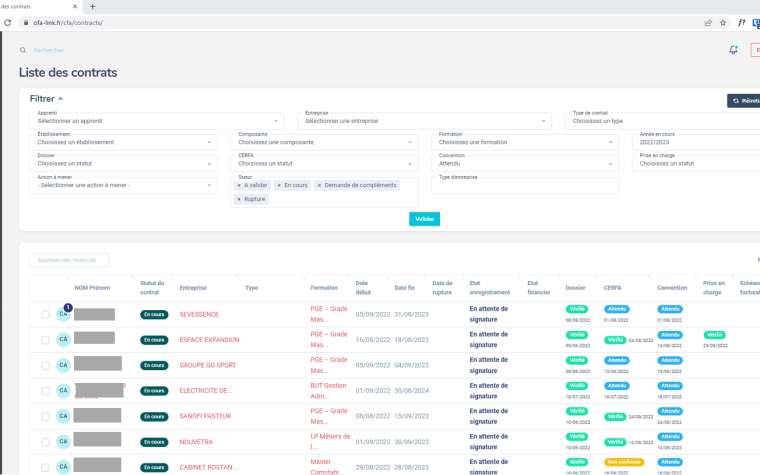Click the keyword input field above table

pos(68,260)
